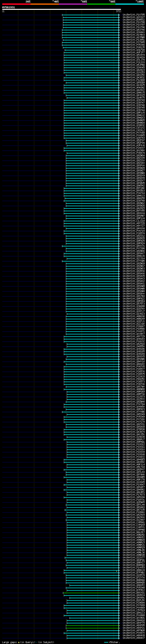Click the label UniRef100_Q43115
The image size is (146, 644).
[x=133, y=95]
